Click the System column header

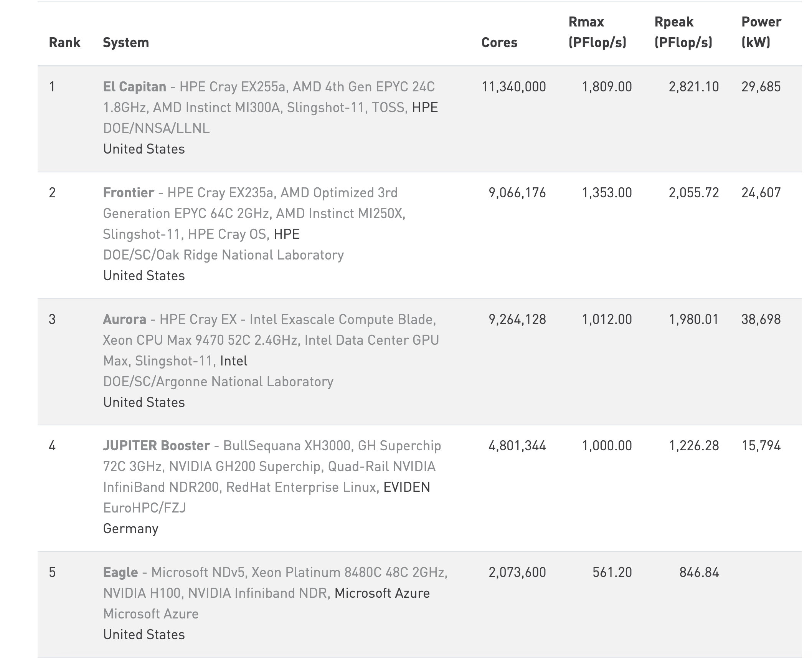(x=125, y=43)
